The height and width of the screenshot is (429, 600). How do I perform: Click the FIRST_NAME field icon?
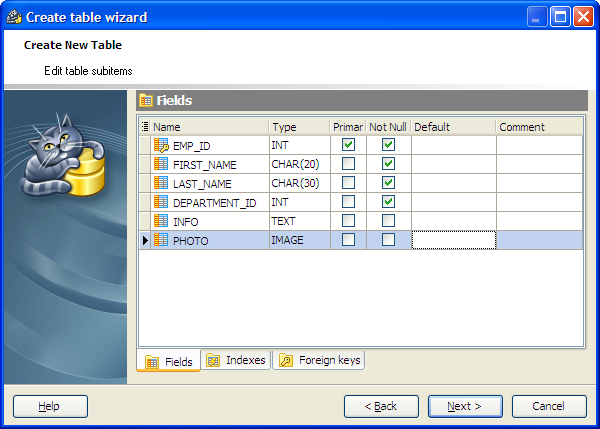point(161,164)
